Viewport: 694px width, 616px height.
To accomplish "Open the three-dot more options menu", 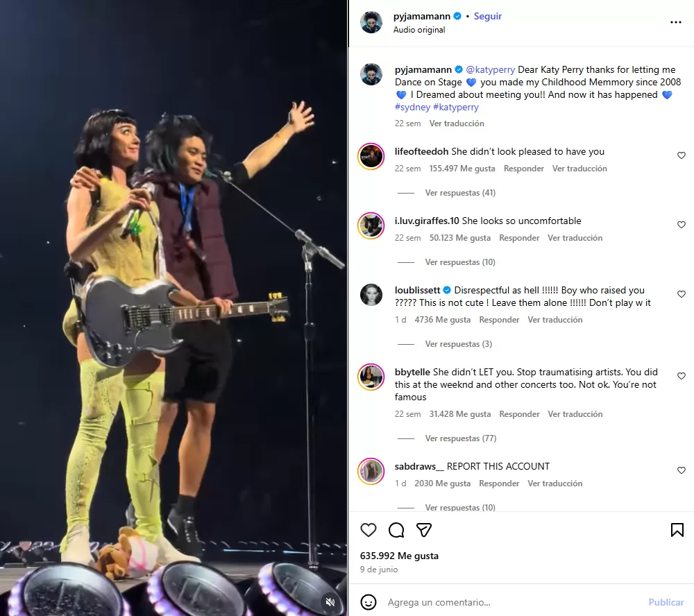I will coord(676,22).
